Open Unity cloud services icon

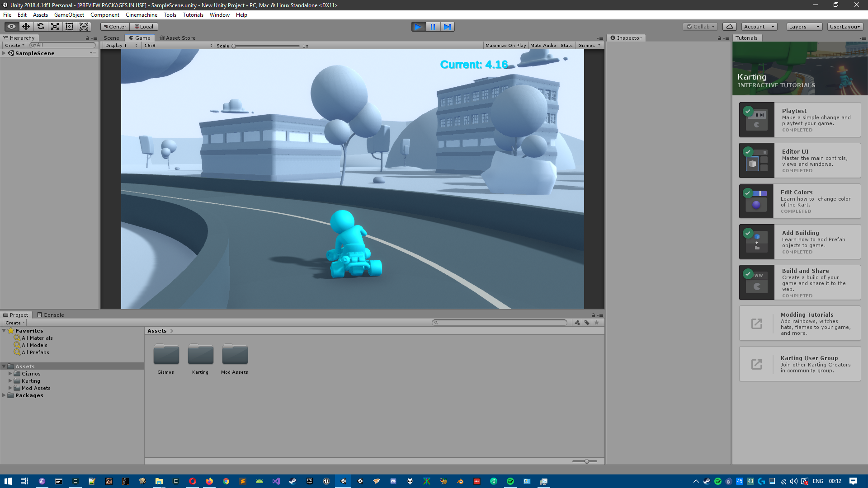(x=729, y=27)
